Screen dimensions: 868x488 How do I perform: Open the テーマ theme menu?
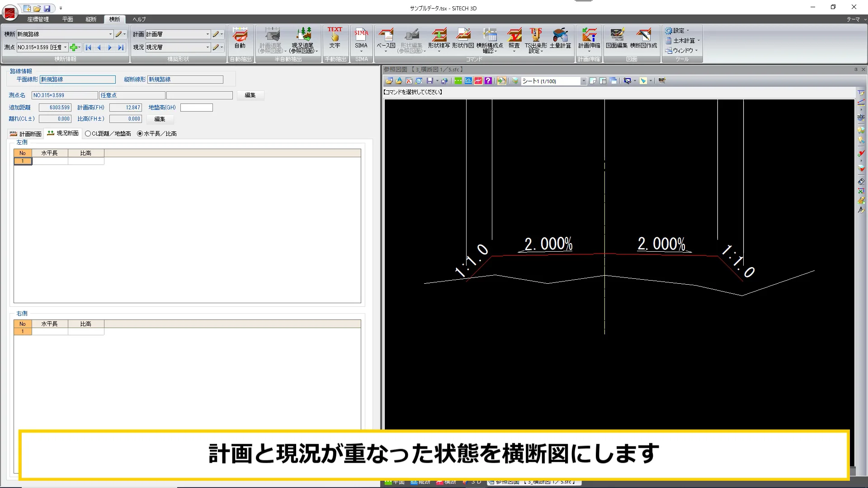(855, 19)
